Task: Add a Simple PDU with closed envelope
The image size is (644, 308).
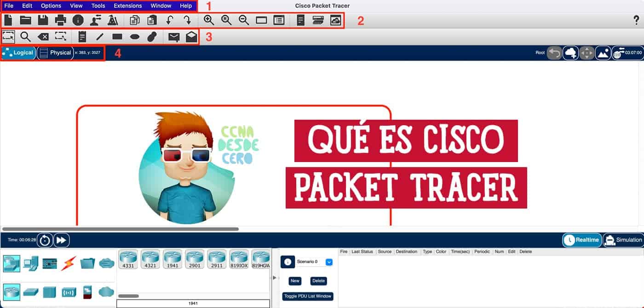Action: [x=174, y=37]
